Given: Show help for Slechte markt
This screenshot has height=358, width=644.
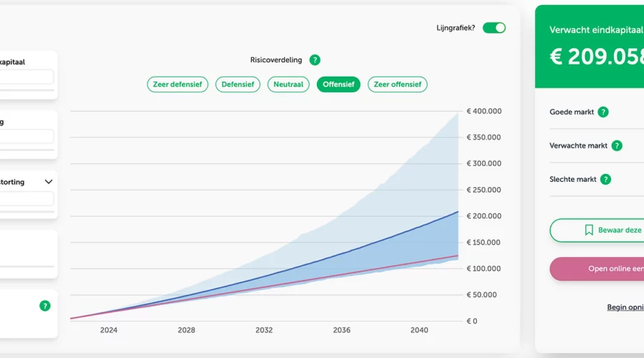Looking at the screenshot, I should click(x=605, y=180).
